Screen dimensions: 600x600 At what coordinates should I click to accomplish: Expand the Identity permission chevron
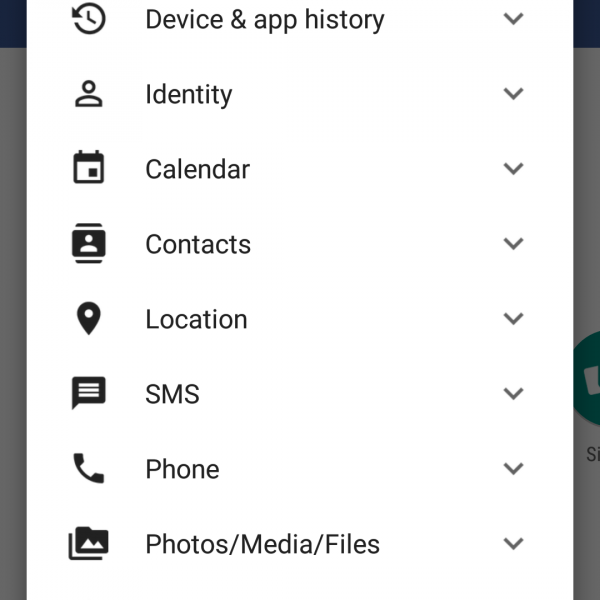pyautogui.click(x=513, y=94)
